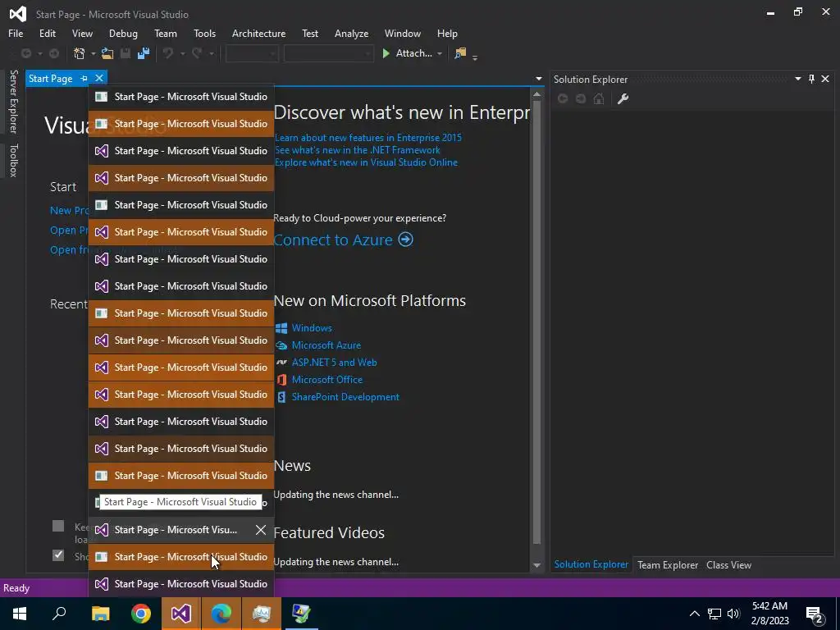Open Solution Explorer window position dropdown

(x=797, y=80)
